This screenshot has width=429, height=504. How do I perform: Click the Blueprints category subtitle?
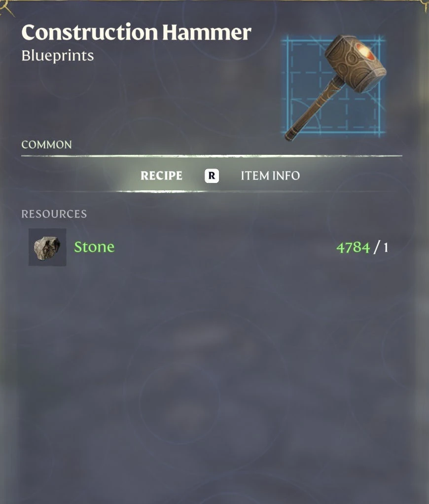(58, 56)
